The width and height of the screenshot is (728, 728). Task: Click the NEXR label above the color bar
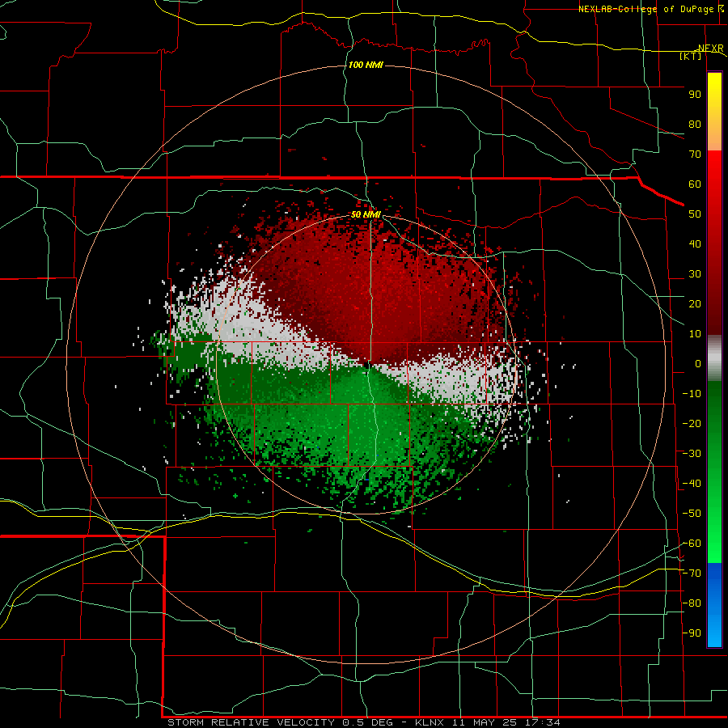pyautogui.click(x=711, y=49)
